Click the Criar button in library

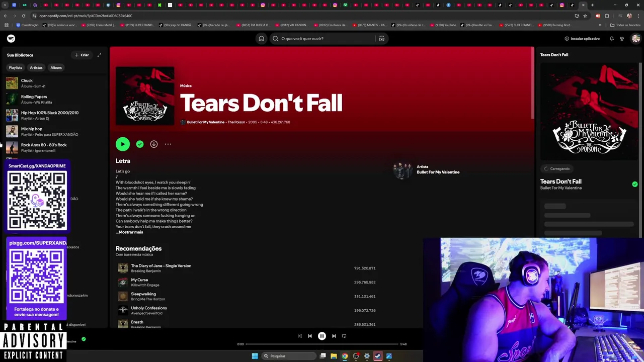82,55
